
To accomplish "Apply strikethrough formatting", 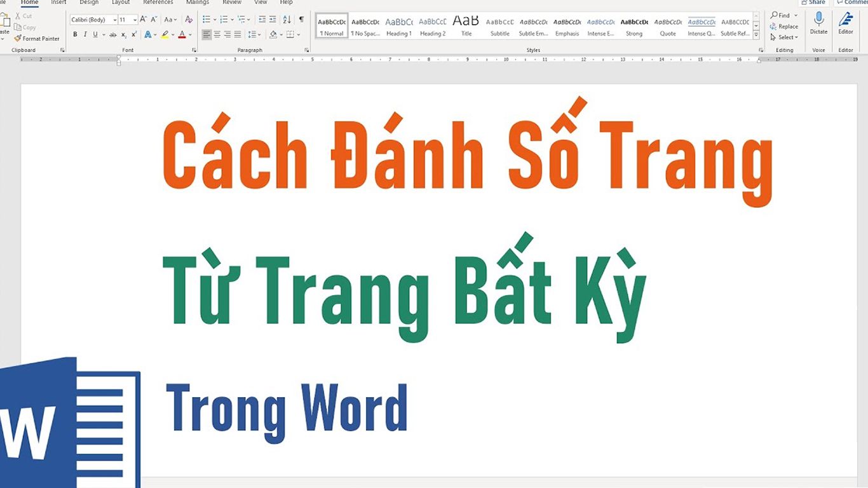I will click(112, 34).
